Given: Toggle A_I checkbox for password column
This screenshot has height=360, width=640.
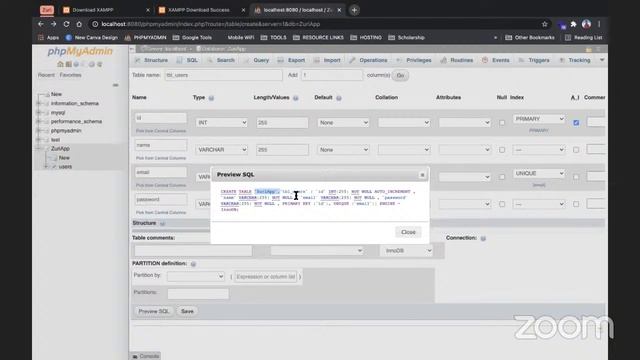Looking at the screenshot, I should [576, 204].
